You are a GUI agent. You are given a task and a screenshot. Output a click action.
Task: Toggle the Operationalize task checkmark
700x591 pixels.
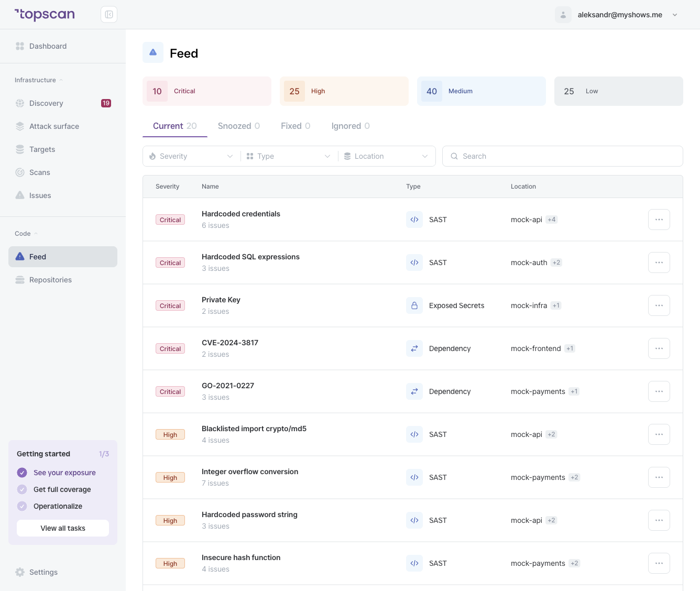click(x=22, y=506)
